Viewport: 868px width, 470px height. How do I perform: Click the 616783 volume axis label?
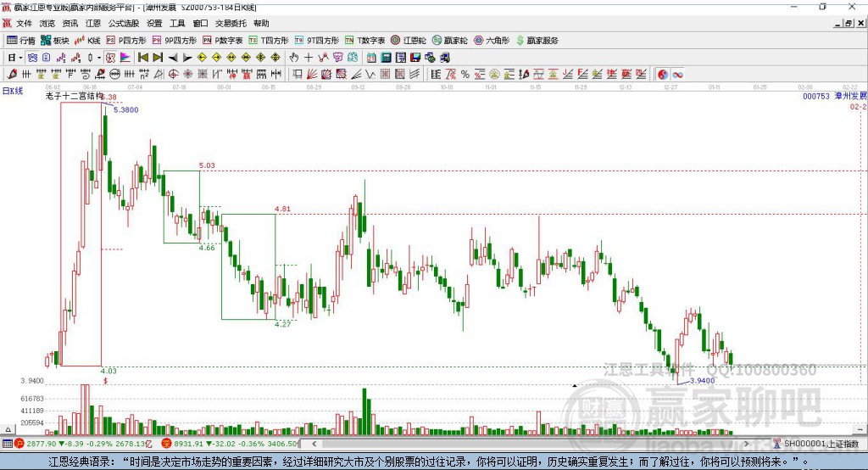[32, 399]
